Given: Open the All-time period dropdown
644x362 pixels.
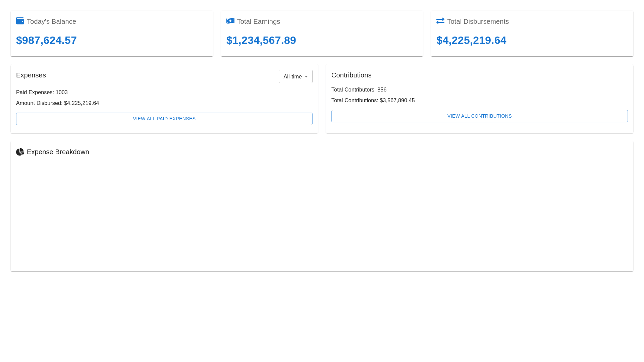Looking at the screenshot, I should pos(292,76).
